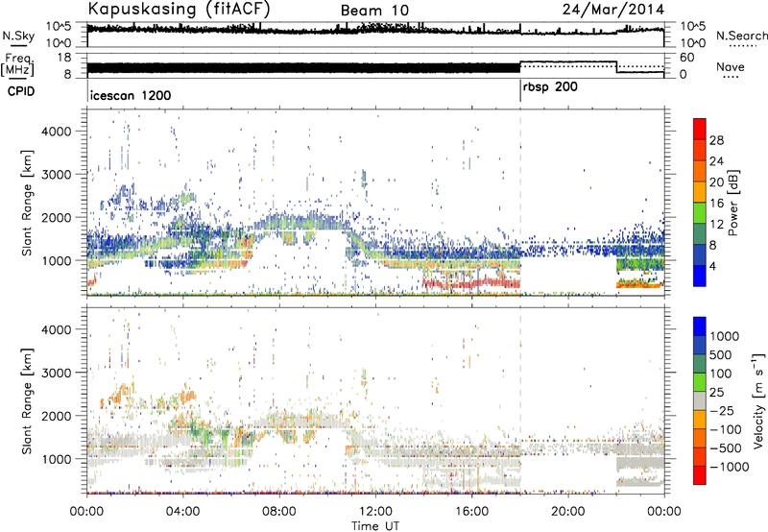Click the "2000" tick of the power panel

58,217
